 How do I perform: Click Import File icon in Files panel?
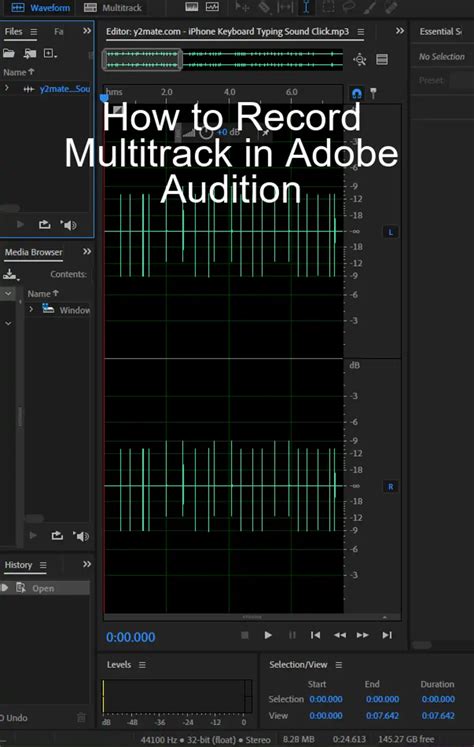click(x=30, y=53)
